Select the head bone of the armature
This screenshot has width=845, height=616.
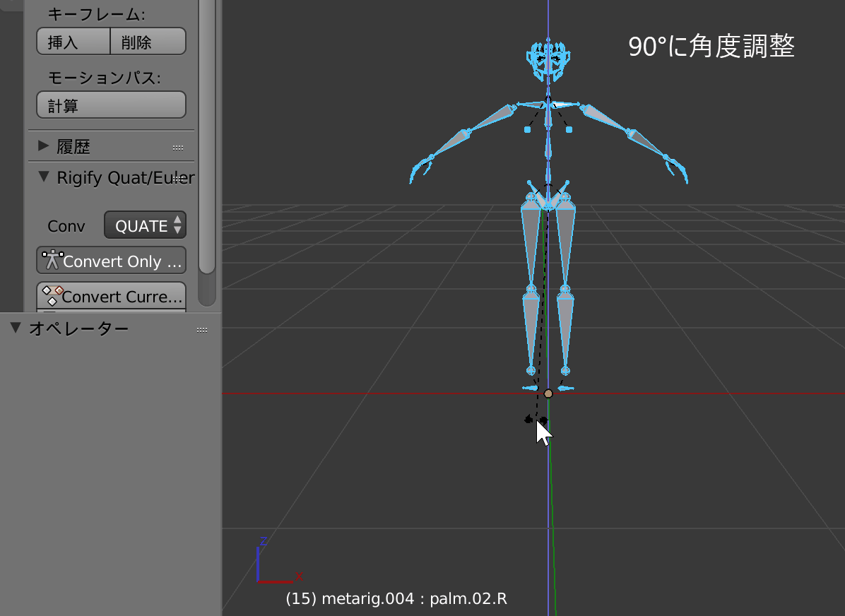click(549, 57)
